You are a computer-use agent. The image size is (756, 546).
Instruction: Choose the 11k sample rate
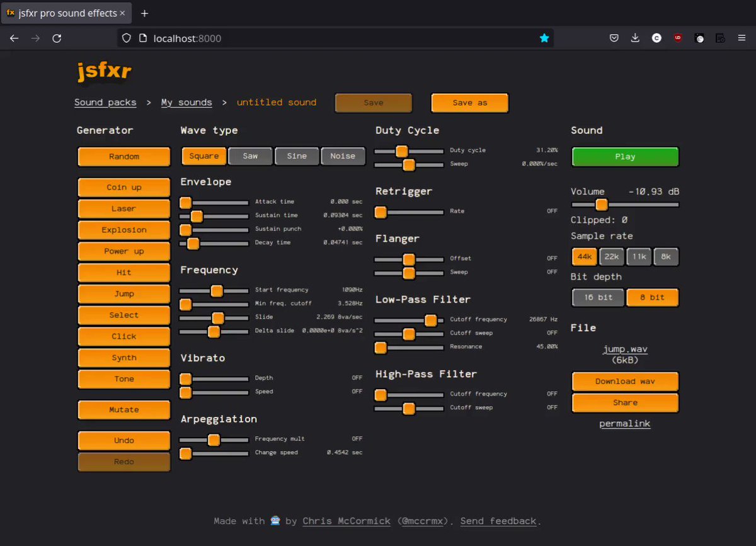click(639, 257)
